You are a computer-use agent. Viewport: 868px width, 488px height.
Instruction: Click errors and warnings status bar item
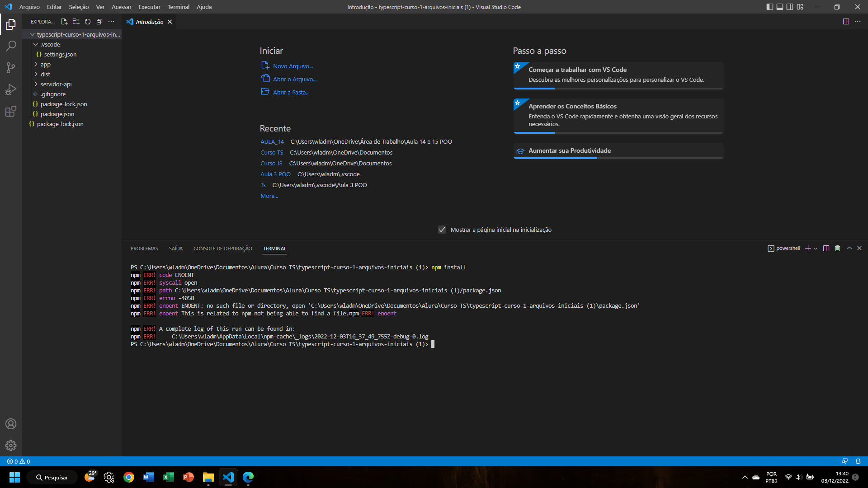point(19,461)
